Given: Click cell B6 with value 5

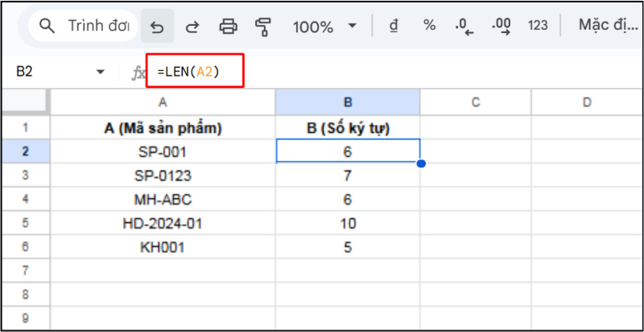Looking at the screenshot, I should tap(348, 247).
